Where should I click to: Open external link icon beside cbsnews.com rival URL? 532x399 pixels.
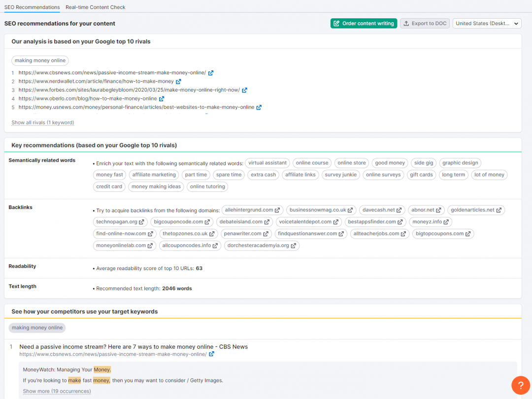211,73
